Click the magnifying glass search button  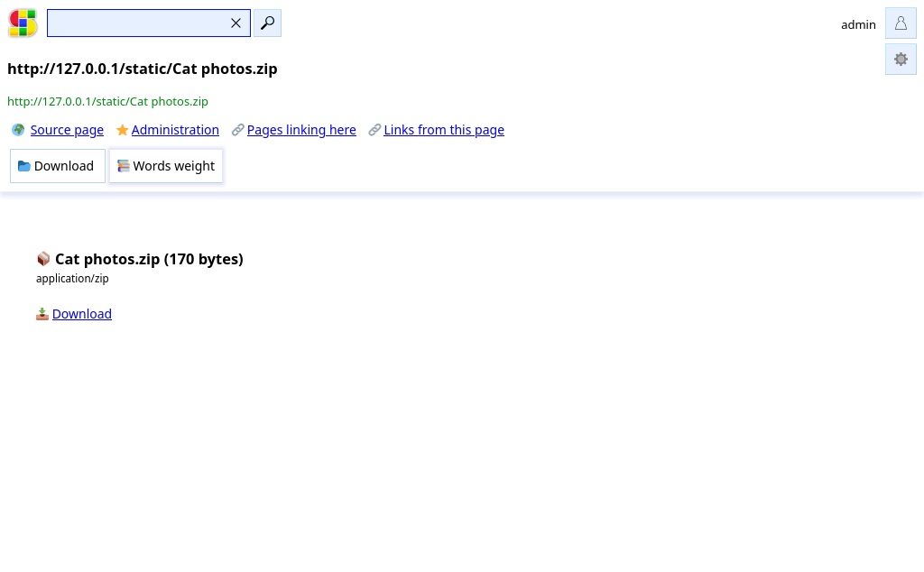[x=267, y=23]
